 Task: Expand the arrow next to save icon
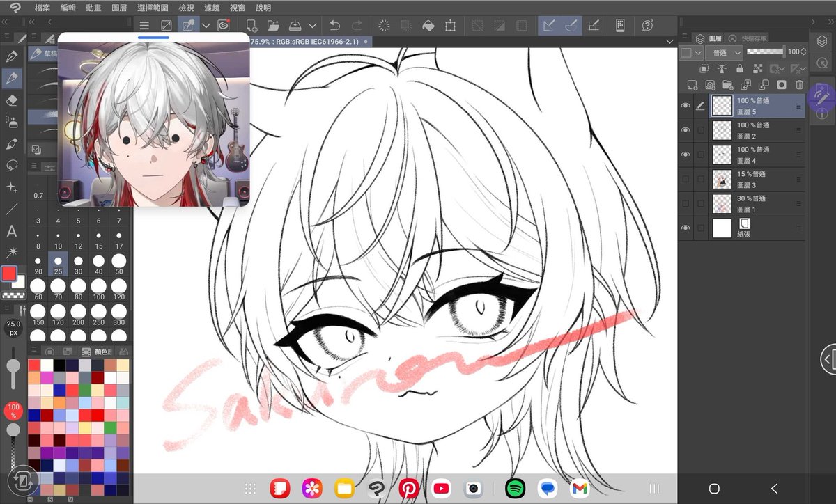[312, 26]
